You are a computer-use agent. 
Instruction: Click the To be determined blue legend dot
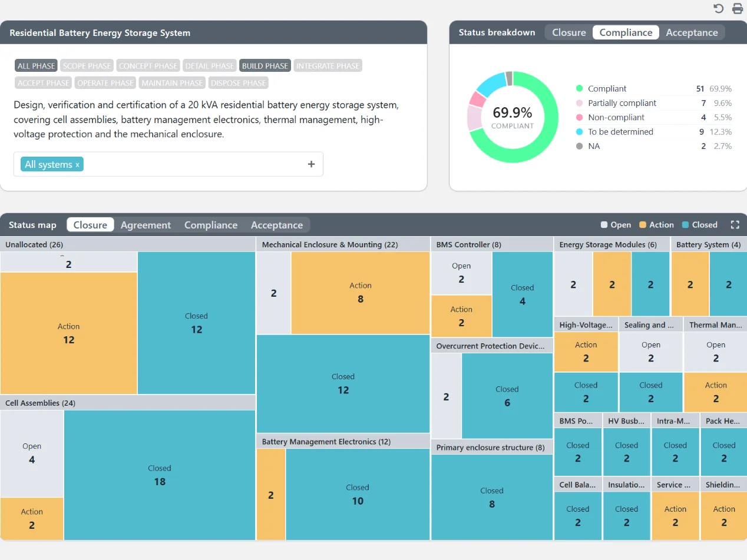click(x=580, y=132)
